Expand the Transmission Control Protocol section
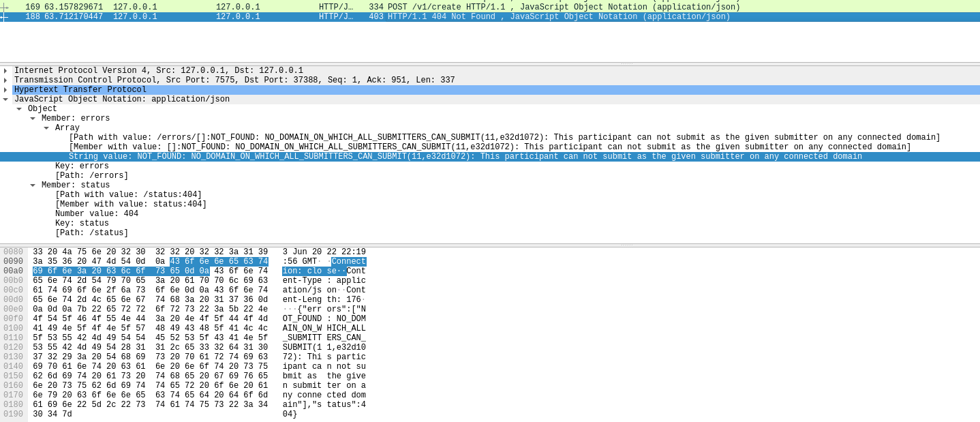The width and height of the screenshot is (980, 422). click(5, 80)
